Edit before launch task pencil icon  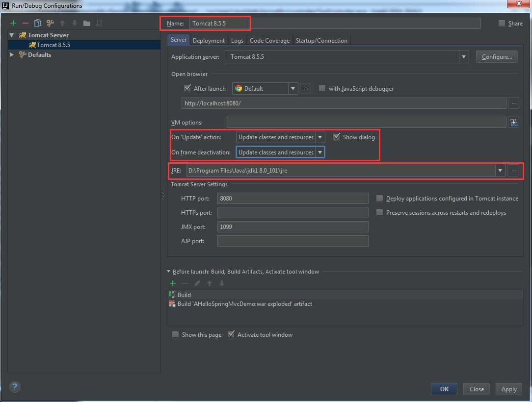click(x=197, y=283)
